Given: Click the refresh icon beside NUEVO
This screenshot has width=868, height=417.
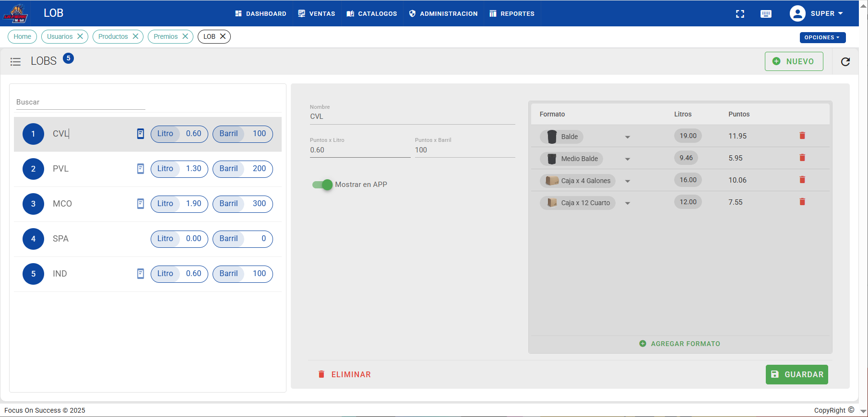Looking at the screenshot, I should pos(845,61).
